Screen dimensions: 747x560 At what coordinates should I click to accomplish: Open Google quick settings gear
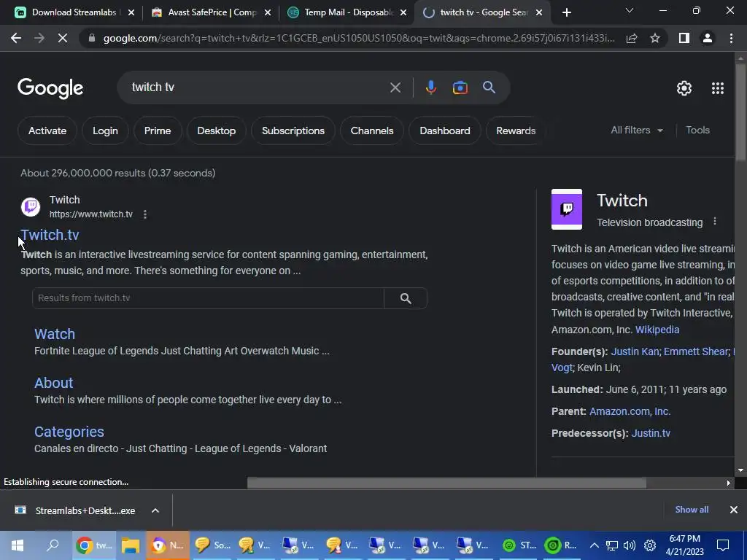pos(684,88)
